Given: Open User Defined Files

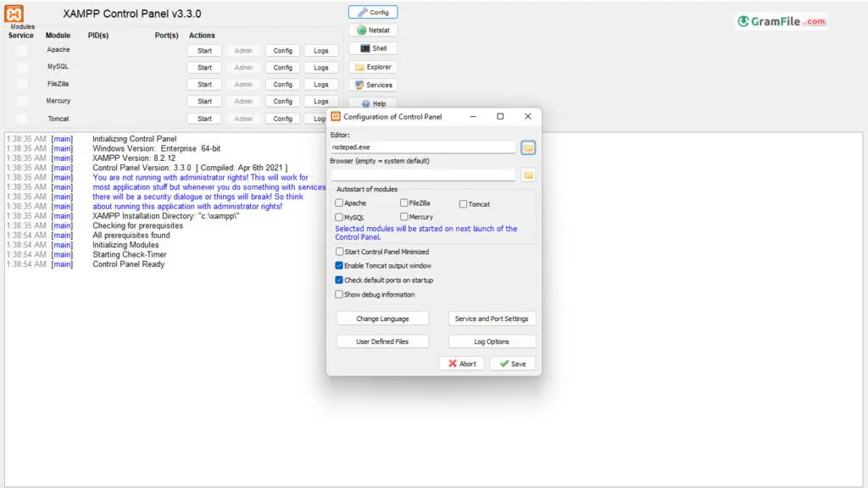Looking at the screenshot, I should (382, 341).
